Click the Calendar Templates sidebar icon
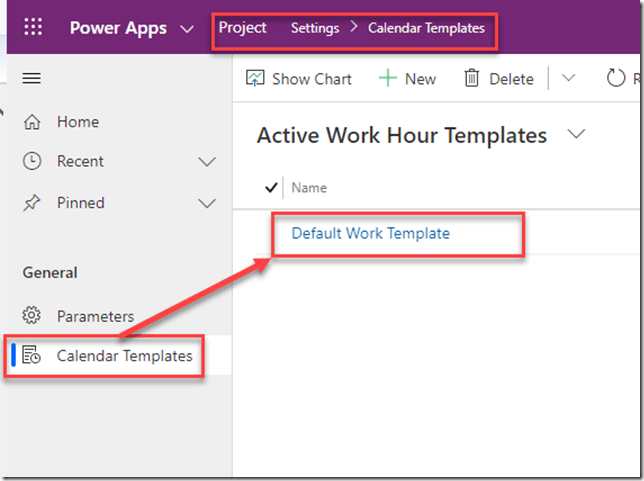The image size is (644, 481). (x=32, y=356)
